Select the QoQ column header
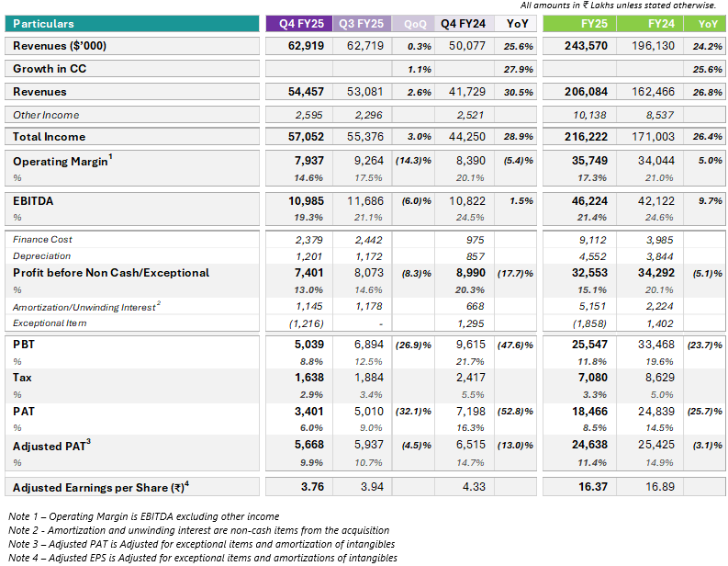 coord(413,24)
